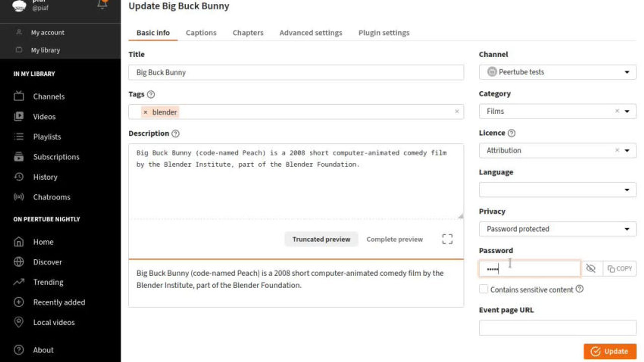Remove the blender tag
This screenshot has height=362, width=644.
click(145, 112)
